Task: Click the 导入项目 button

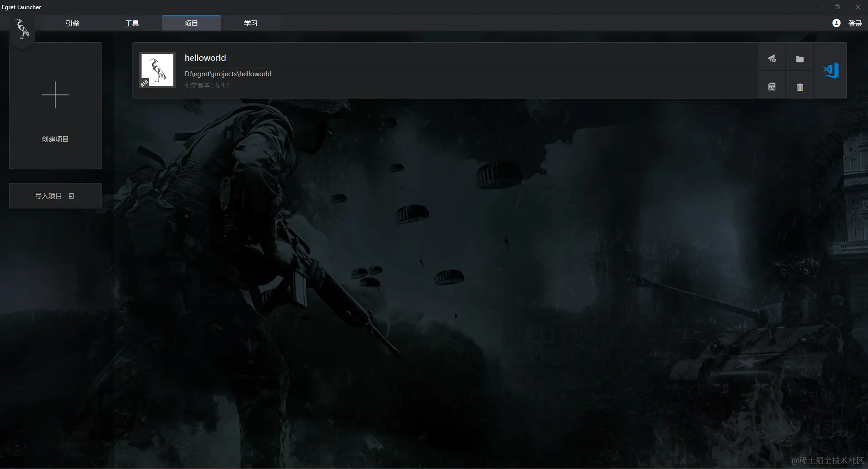Action: 55,196
